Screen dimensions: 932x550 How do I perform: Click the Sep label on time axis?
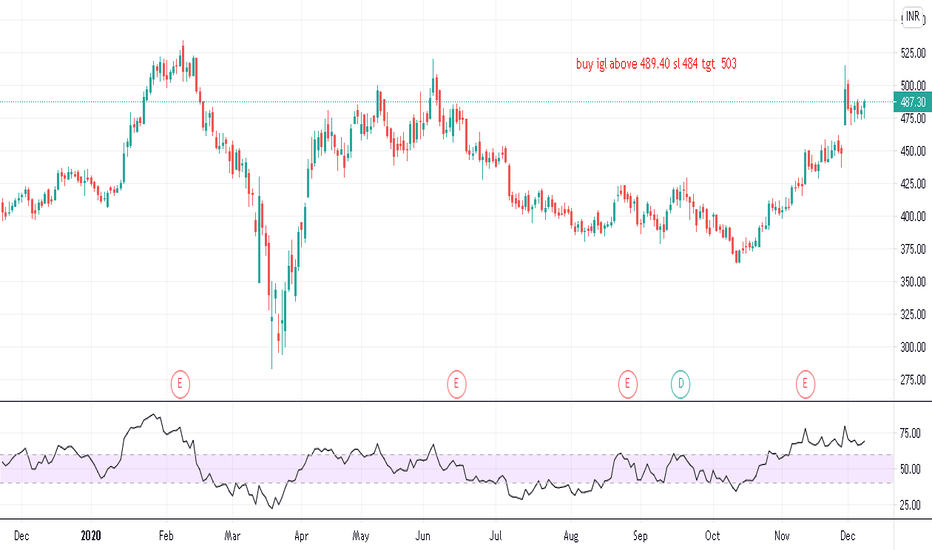pos(640,536)
